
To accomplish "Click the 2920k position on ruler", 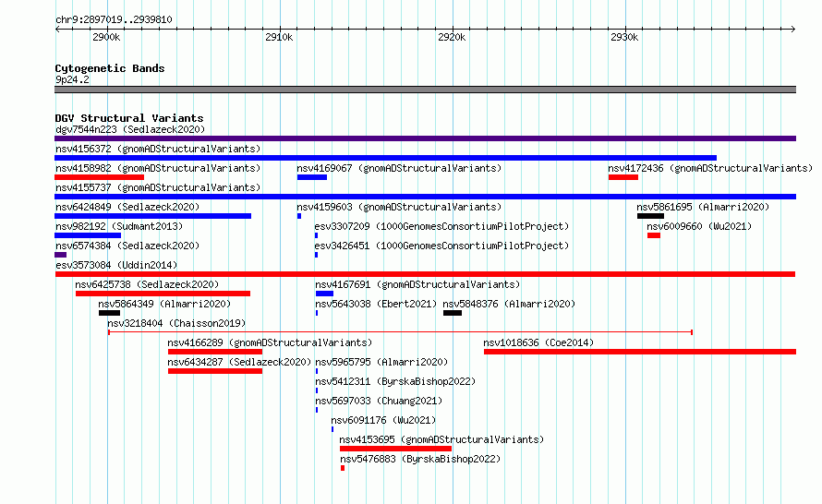I will pos(452,37).
